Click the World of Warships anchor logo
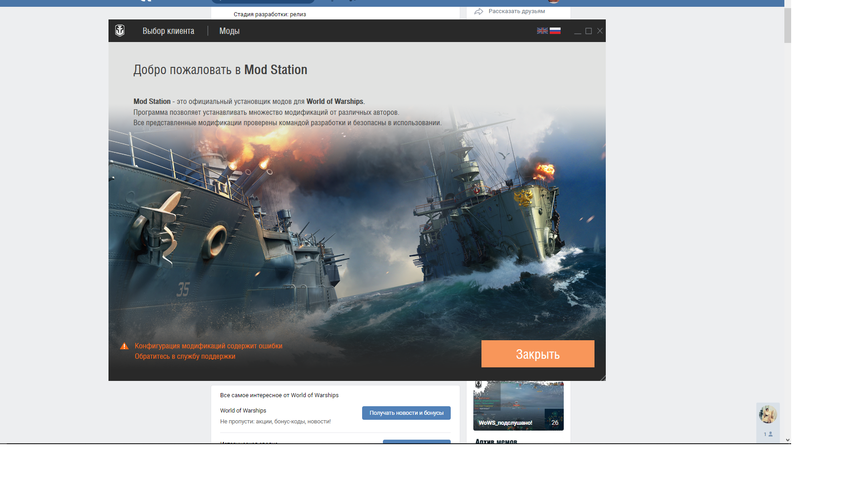 (x=120, y=31)
